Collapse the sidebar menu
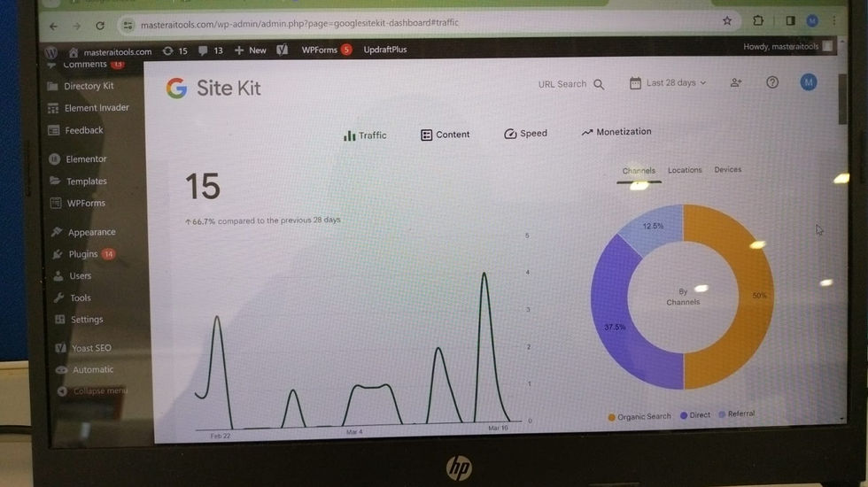This screenshot has width=868, height=487. click(x=92, y=390)
